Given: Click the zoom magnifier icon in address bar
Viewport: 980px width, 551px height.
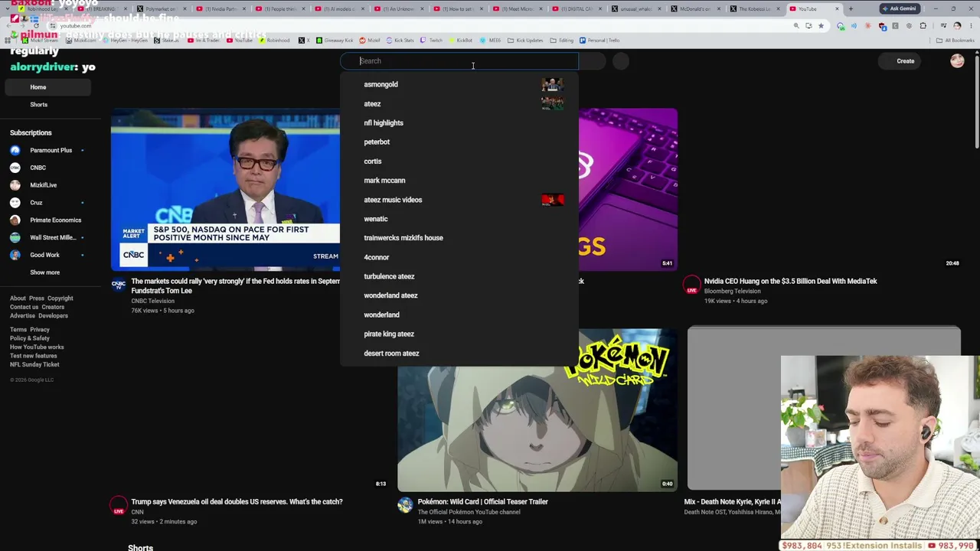Looking at the screenshot, I should 796,25.
